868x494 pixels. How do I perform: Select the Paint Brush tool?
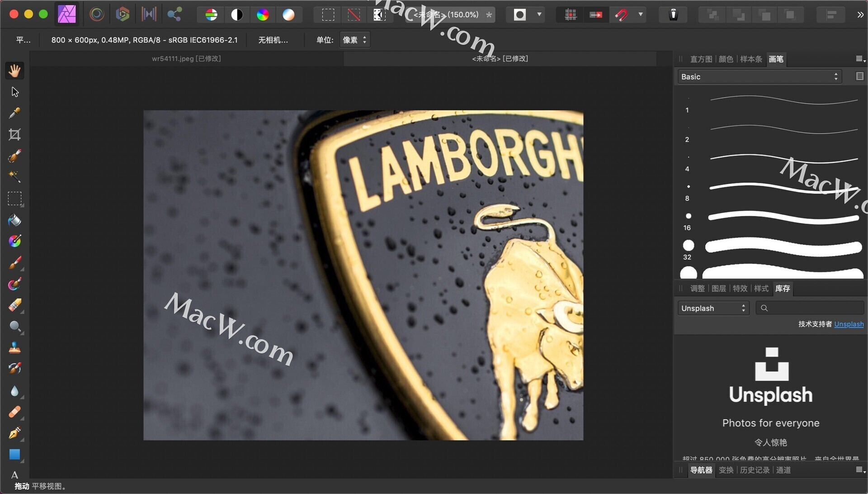[14, 262]
